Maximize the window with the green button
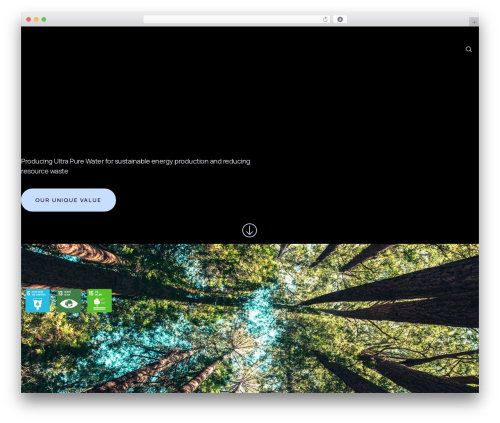This screenshot has height=423, width=500. 44,19
